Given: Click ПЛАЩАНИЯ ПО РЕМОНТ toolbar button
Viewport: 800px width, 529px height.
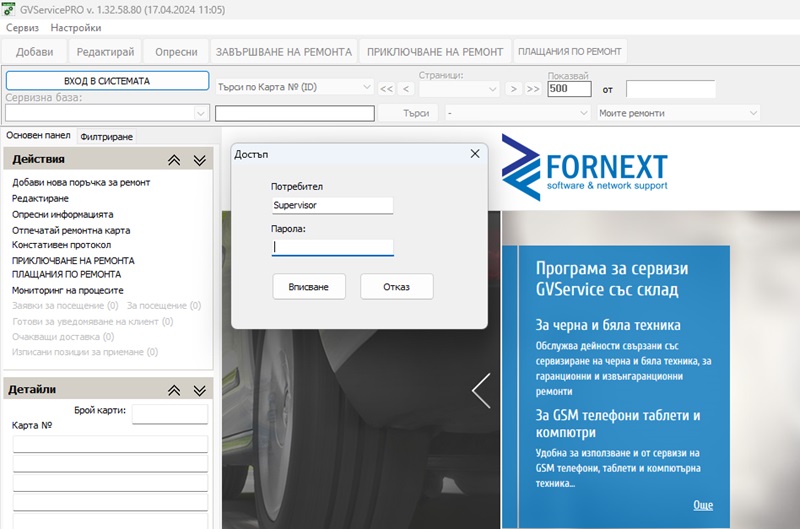Looking at the screenshot, I should 569,52.
